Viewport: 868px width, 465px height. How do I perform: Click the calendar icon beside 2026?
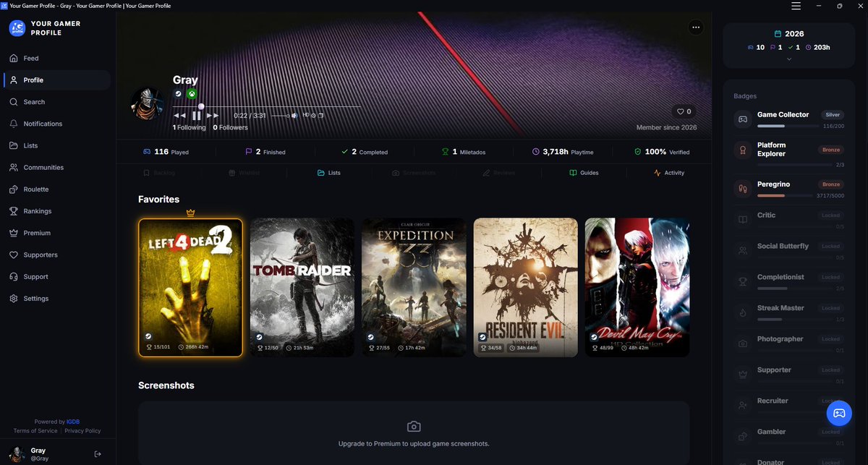click(778, 34)
